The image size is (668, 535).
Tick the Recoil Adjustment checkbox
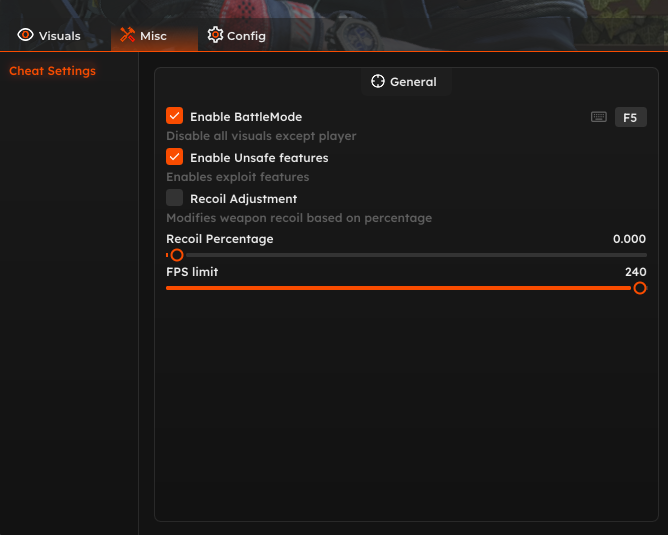point(175,198)
